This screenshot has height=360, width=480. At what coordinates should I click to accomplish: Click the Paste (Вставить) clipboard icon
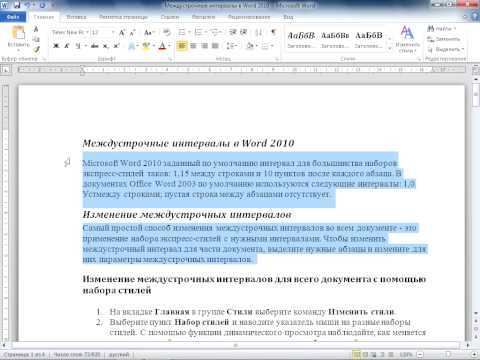tap(18, 33)
